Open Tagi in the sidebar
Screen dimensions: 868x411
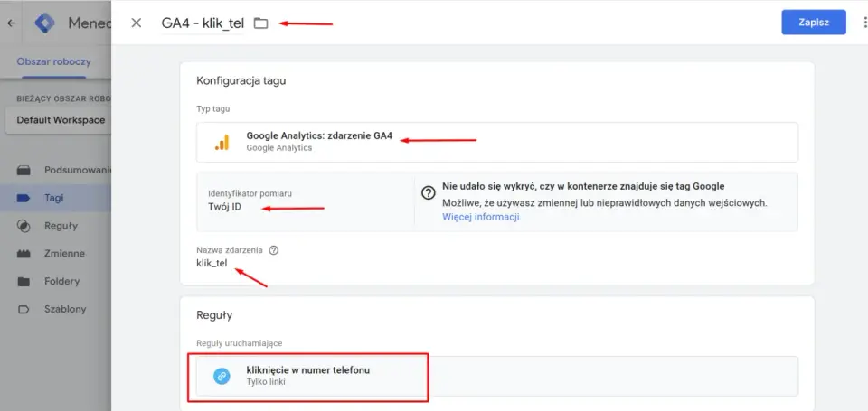55,198
